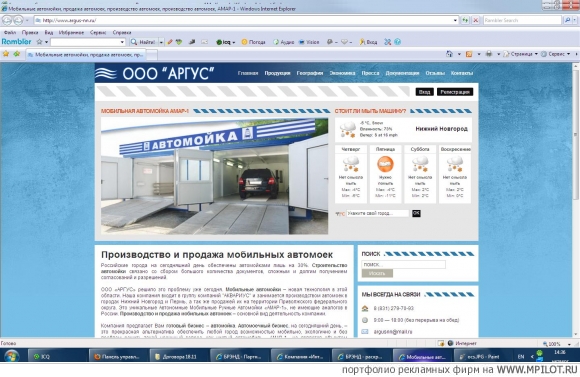Expand the Home button dropdown arrow
Viewport: 580px width, 377px height.
tap(459, 54)
